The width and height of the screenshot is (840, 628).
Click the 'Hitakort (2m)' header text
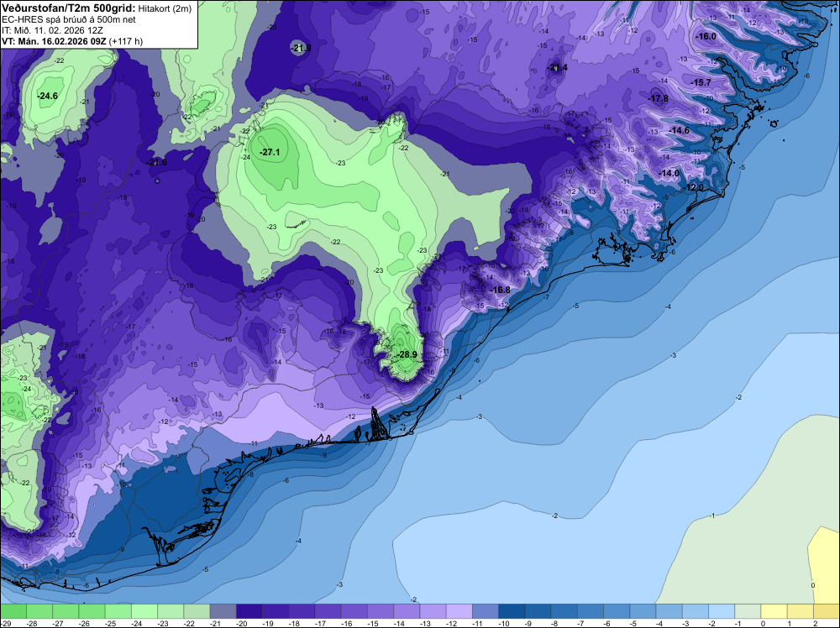click(x=165, y=8)
